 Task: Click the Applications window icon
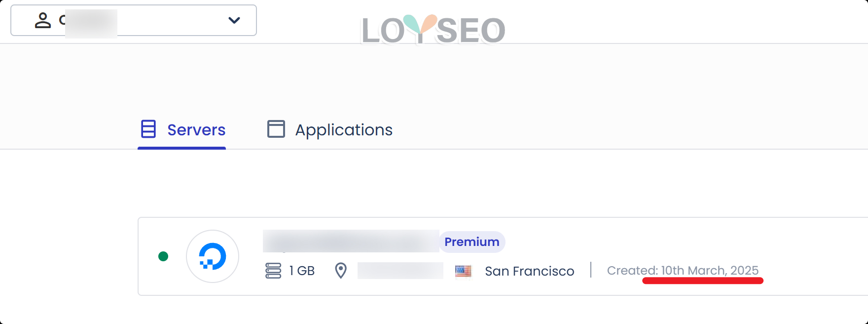pos(276,129)
